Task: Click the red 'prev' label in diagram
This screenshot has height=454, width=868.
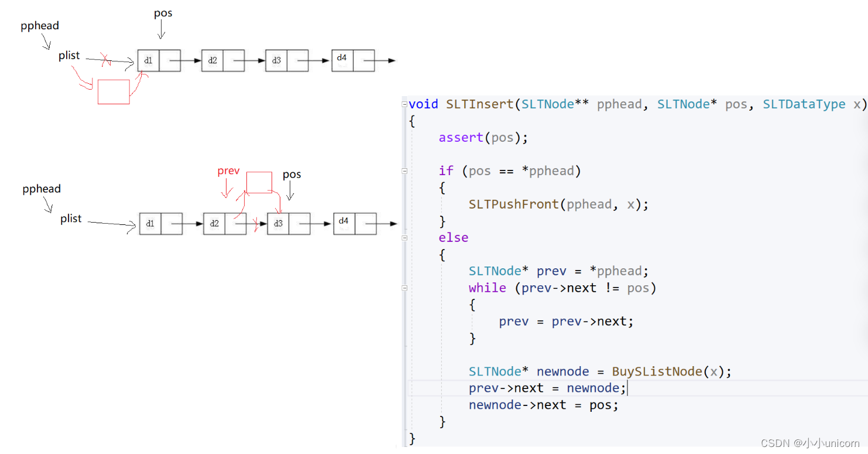Action: coord(229,171)
